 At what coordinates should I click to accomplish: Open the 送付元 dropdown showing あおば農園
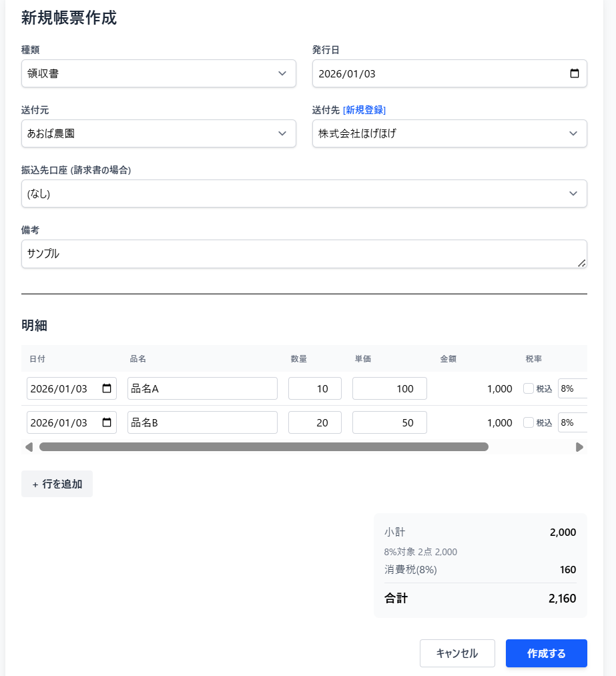(158, 133)
